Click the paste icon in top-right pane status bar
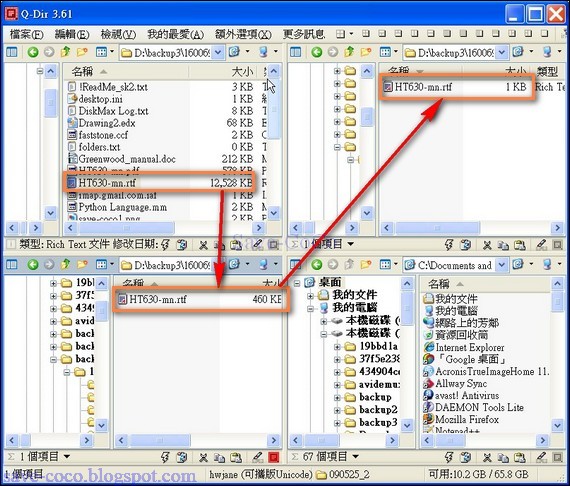 pyautogui.click(x=520, y=245)
